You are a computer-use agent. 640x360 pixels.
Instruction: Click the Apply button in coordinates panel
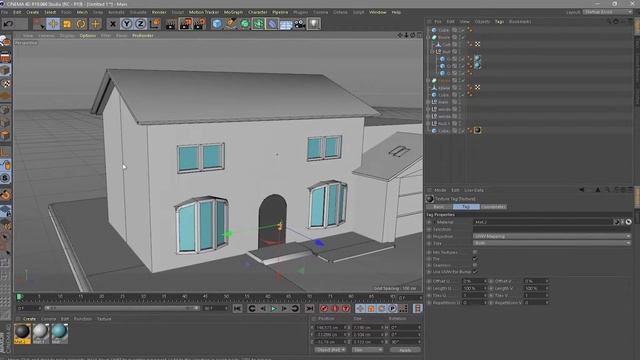point(405,350)
